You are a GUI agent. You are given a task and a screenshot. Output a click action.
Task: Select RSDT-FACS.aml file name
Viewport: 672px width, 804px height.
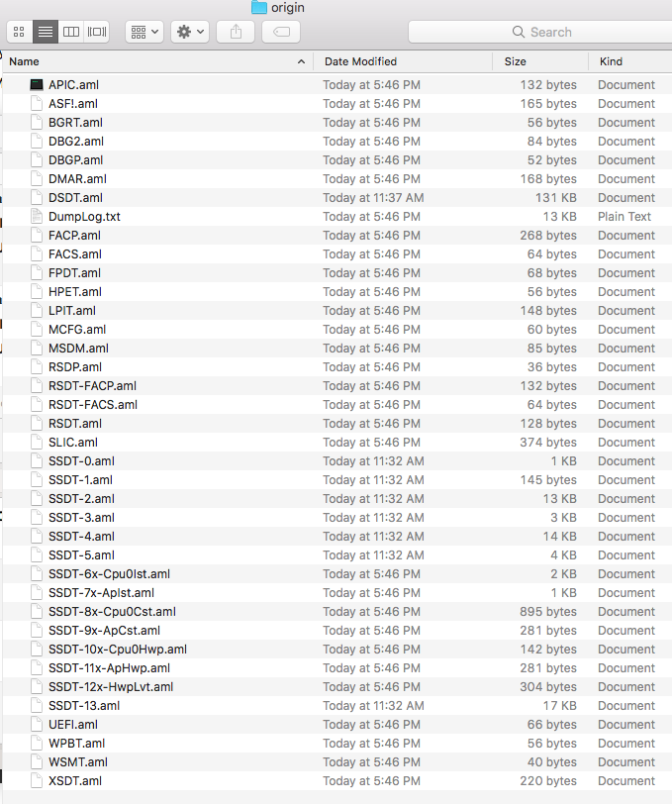pos(93,405)
